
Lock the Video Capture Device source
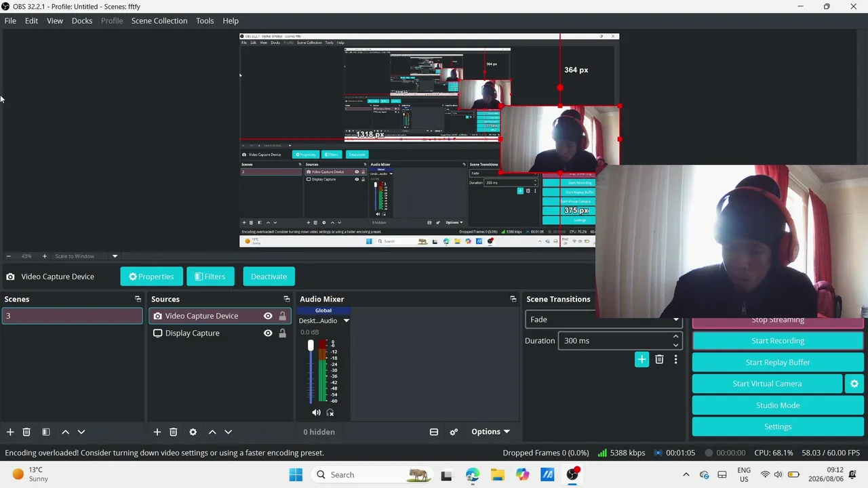283,316
